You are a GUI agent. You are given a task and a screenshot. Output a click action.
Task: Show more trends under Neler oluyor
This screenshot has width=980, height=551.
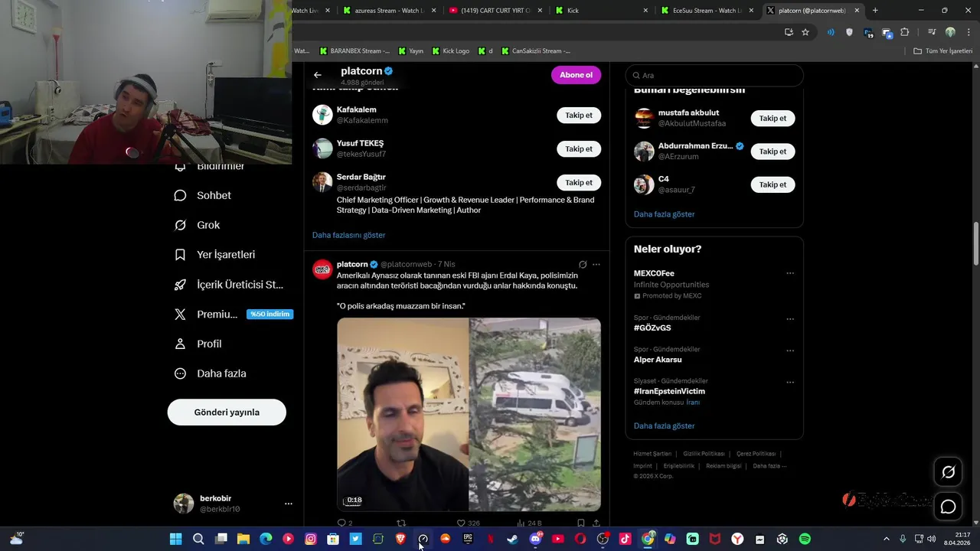(x=664, y=425)
